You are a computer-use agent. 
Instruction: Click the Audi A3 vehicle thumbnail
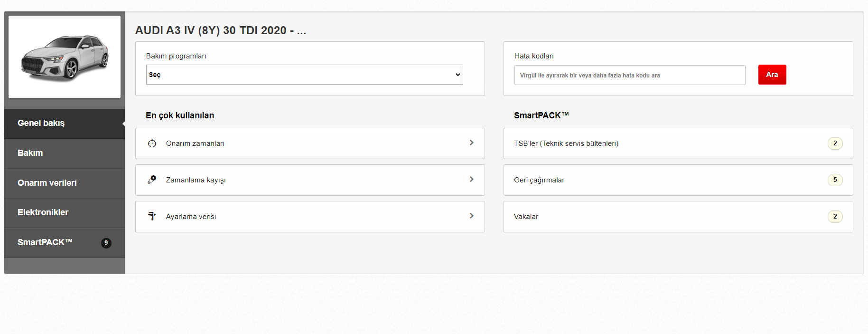tap(65, 57)
